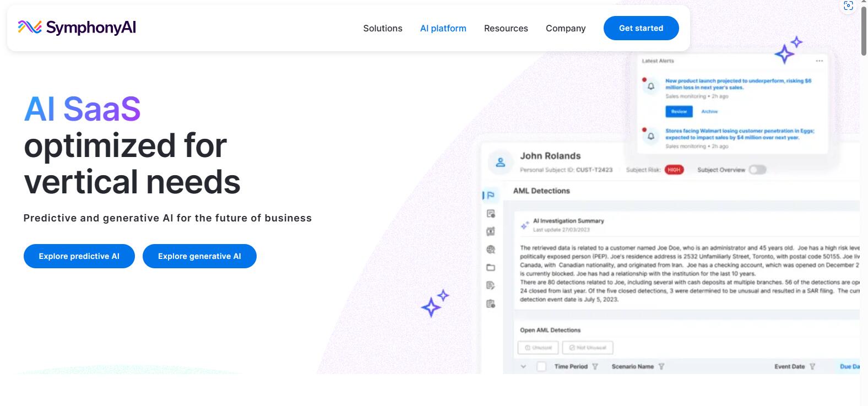Viewport: 868px width, 406px height.
Task: Toggle the Subject Overview switch
Action: [757, 170]
